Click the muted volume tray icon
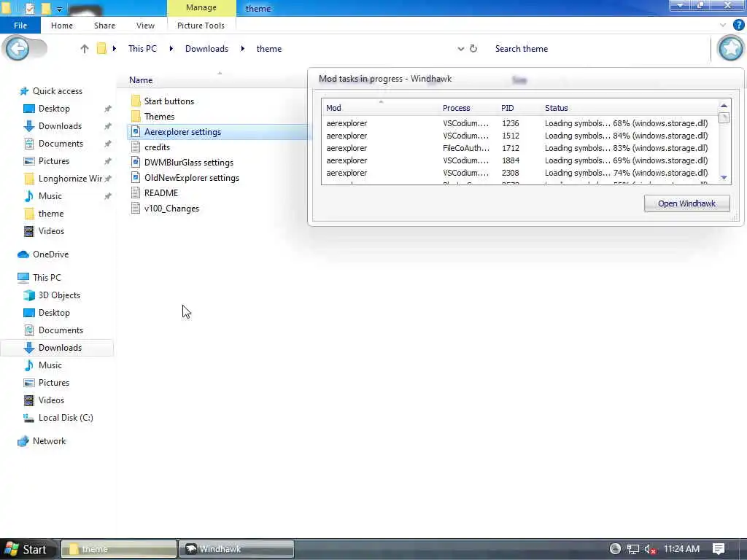747x560 pixels. tap(650, 549)
